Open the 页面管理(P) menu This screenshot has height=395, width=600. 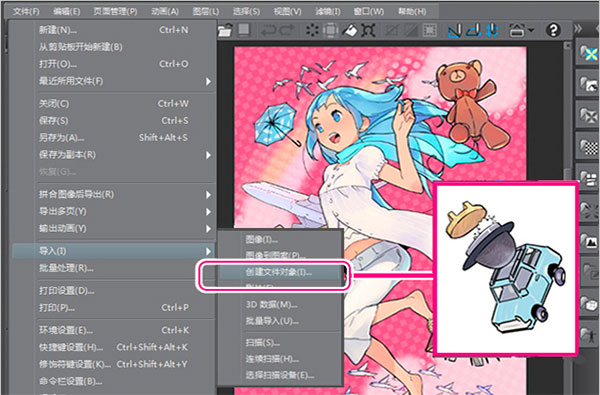coord(115,11)
